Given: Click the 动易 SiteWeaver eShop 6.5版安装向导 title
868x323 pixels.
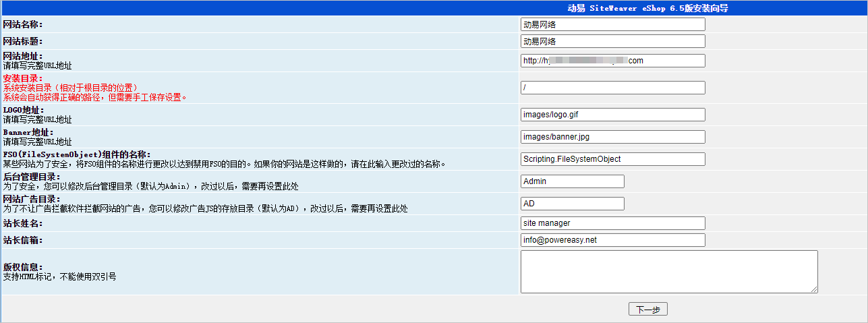Looking at the screenshot, I should tap(647, 8).
